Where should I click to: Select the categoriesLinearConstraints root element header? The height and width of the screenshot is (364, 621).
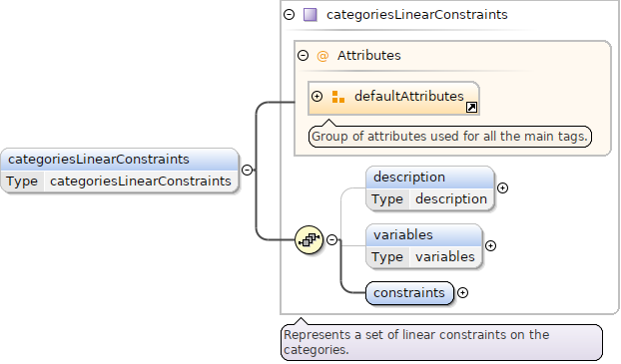[x=120, y=160]
